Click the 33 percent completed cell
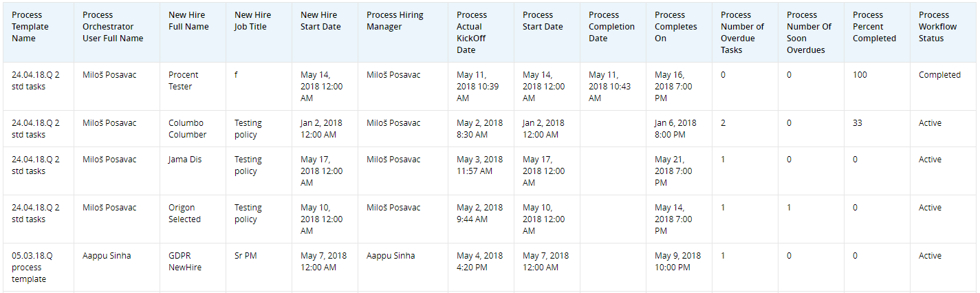Screen dimensions: 980x293 (858, 123)
